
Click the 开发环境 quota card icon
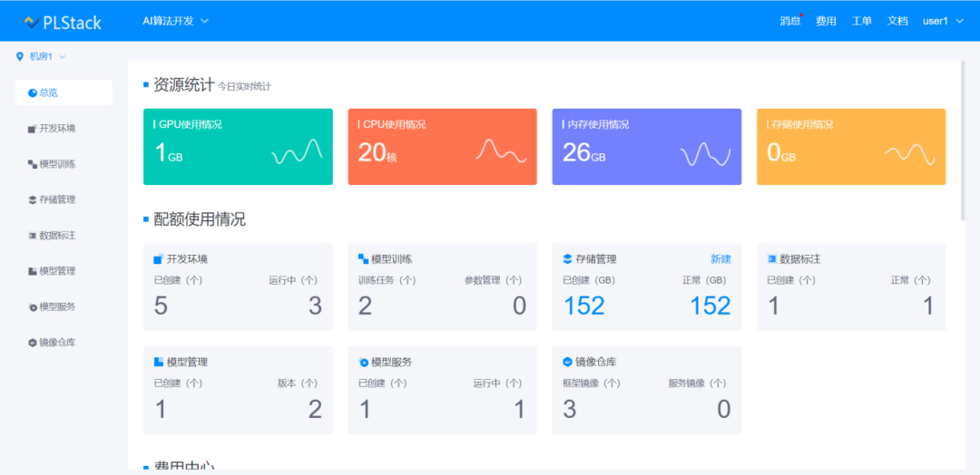pyautogui.click(x=158, y=259)
